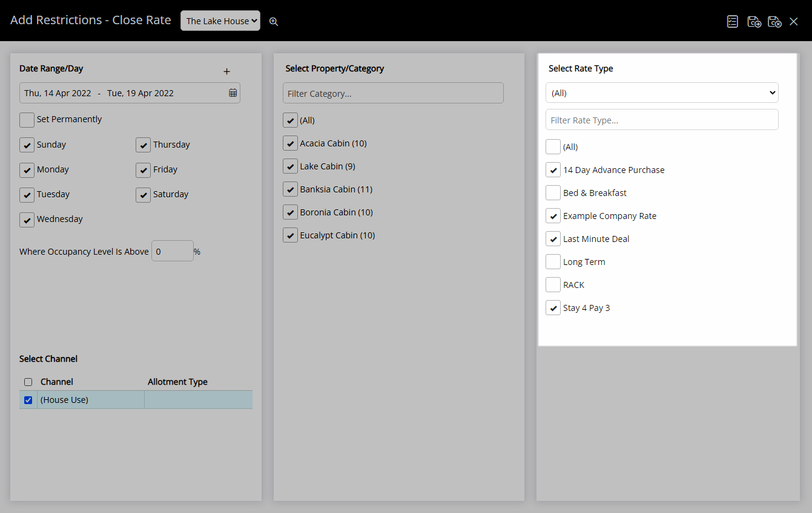
Task: Enable Set Permanently checkbox
Action: 27,120
